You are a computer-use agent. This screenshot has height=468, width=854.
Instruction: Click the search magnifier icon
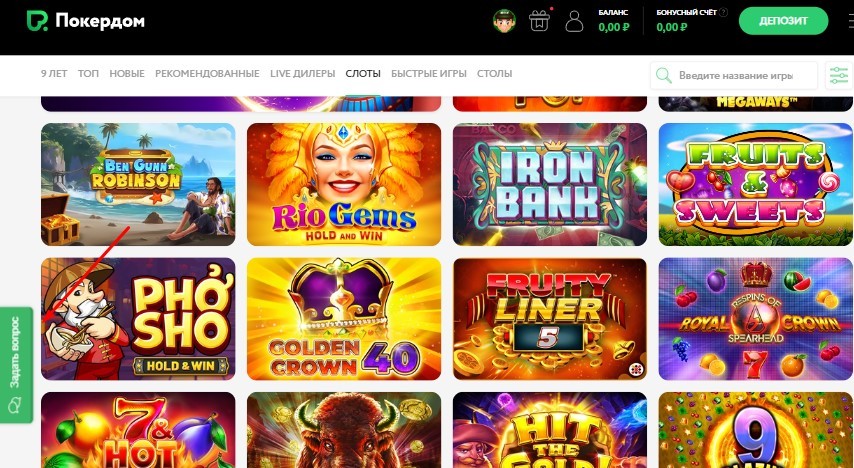point(663,75)
